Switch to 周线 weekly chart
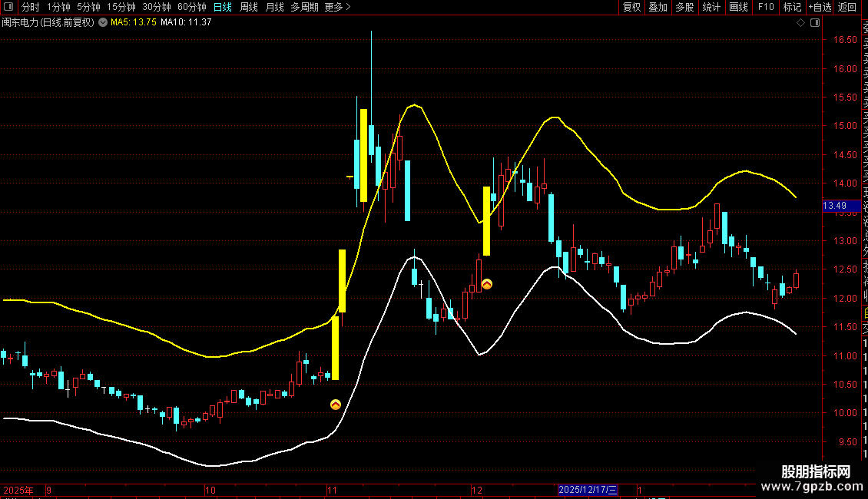Screen dimensions: 868x499 point(249,7)
